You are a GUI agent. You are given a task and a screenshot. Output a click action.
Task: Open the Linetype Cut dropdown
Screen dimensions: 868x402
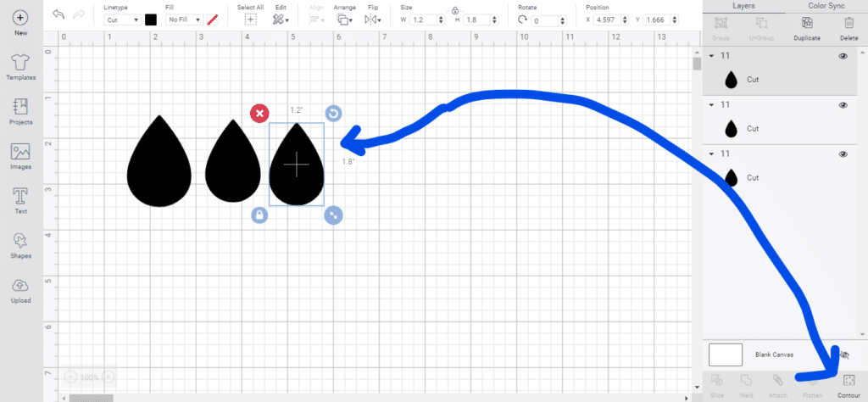pyautogui.click(x=122, y=20)
